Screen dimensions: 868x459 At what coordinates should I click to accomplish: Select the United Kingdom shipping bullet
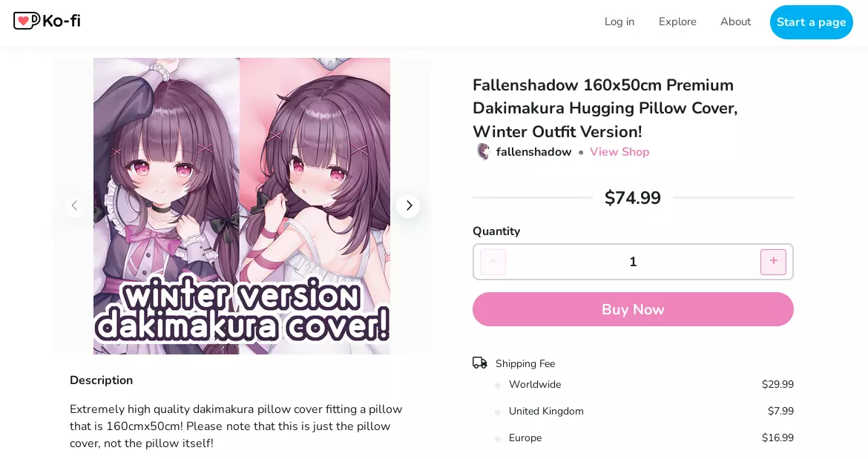[498, 412]
